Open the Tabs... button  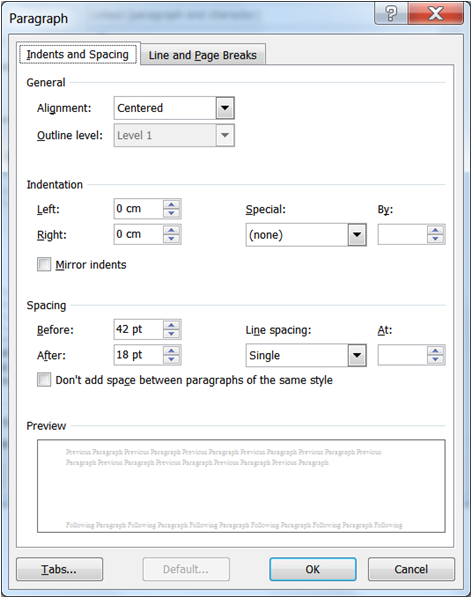pos(59,569)
